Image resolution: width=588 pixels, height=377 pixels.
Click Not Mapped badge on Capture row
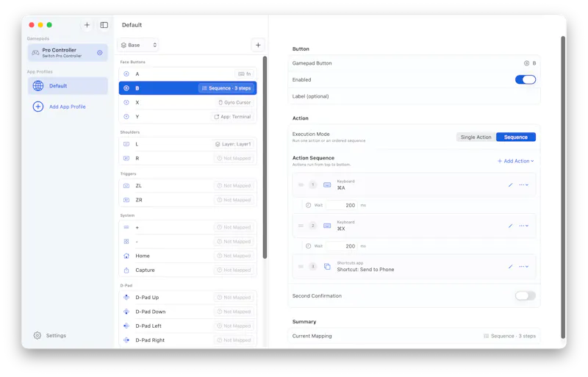pos(234,270)
